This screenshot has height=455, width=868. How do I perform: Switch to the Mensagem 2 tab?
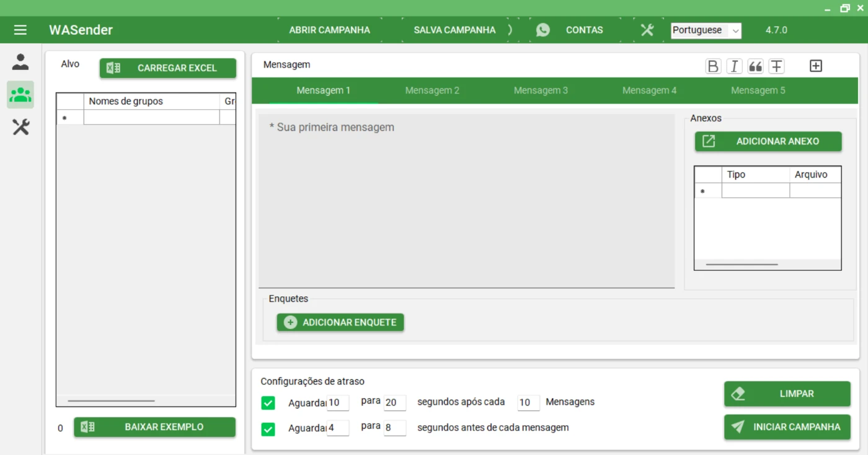point(432,91)
